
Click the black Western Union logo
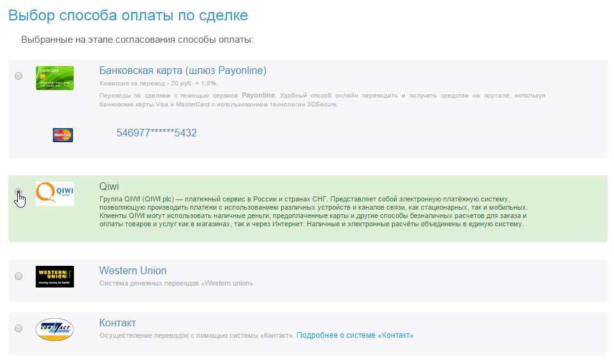point(55,277)
